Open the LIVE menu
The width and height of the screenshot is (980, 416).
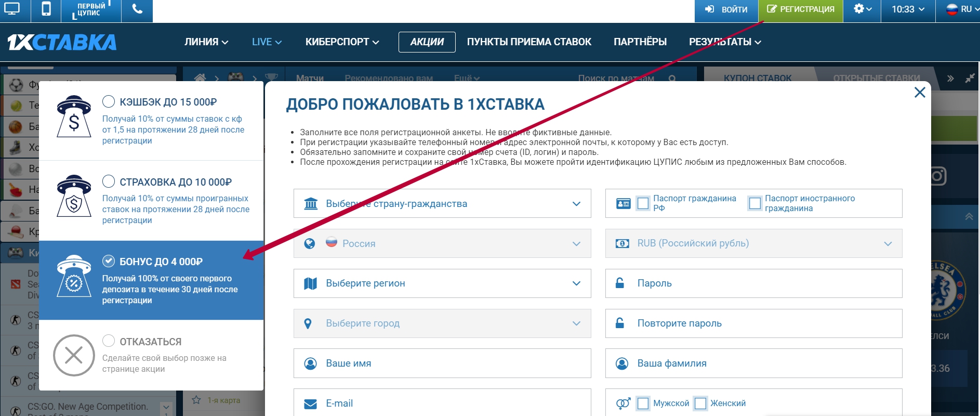coord(267,42)
